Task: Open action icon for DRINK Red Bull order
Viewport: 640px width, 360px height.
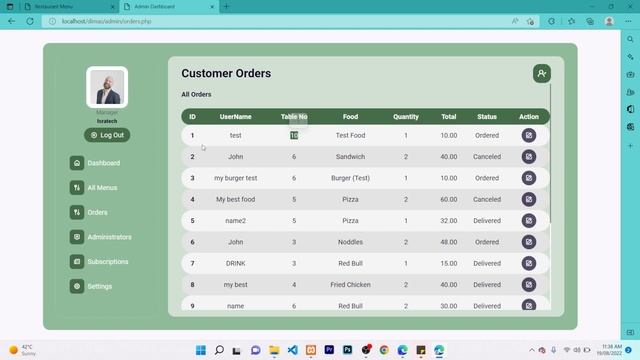Action: click(529, 263)
